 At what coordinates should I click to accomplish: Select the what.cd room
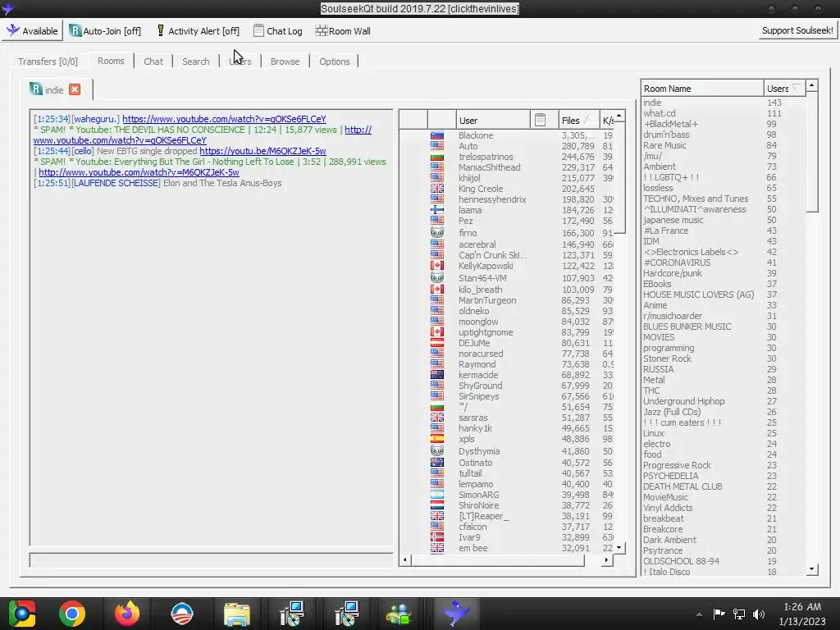(x=659, y=113)
